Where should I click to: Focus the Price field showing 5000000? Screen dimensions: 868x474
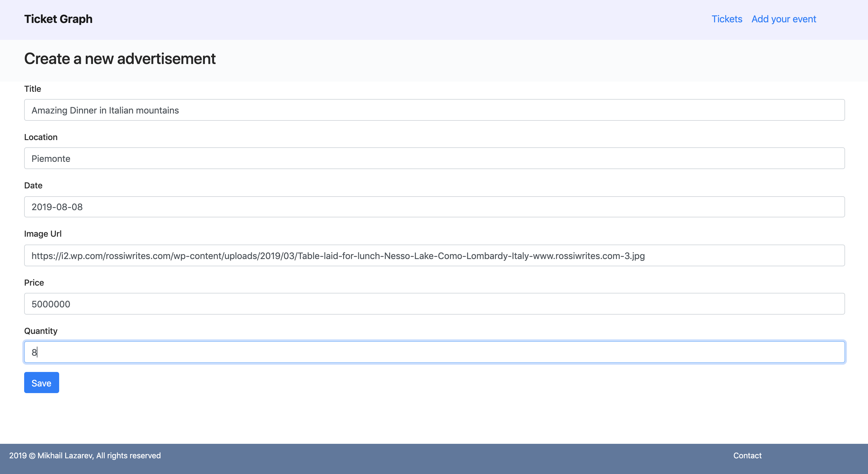pos(434,304)
